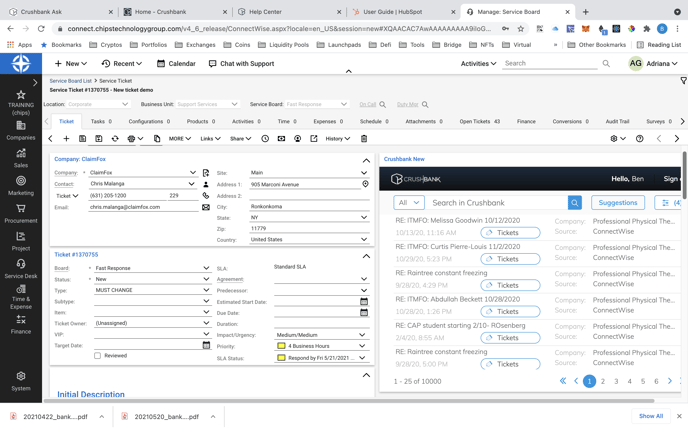Collapse the Ticket #1370755 section
This screenshot has height=430, width=688.
point(366,256)
